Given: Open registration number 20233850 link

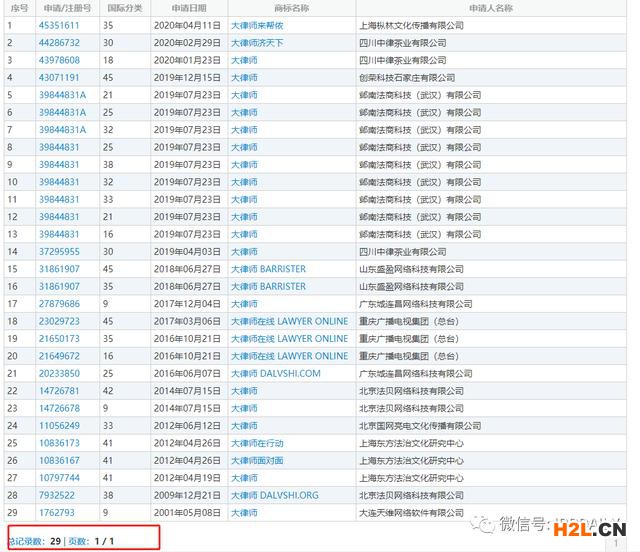Looking at the screenshot, I should click(x=59, y=374).
